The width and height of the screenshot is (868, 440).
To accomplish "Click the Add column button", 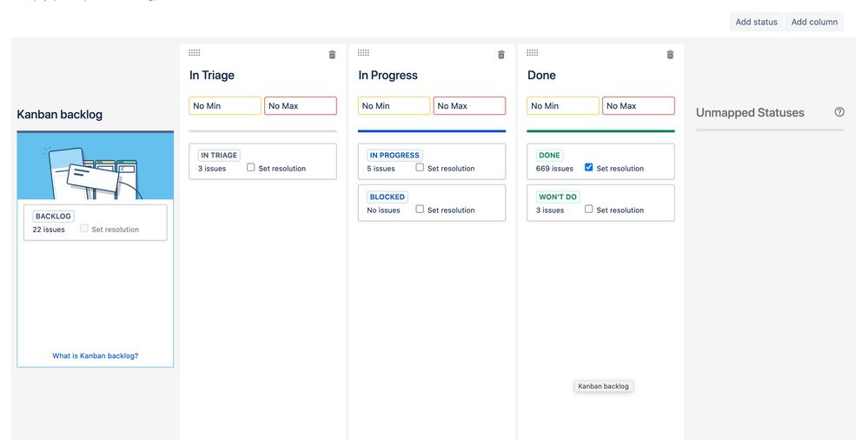I will click(x=814, y=22).
